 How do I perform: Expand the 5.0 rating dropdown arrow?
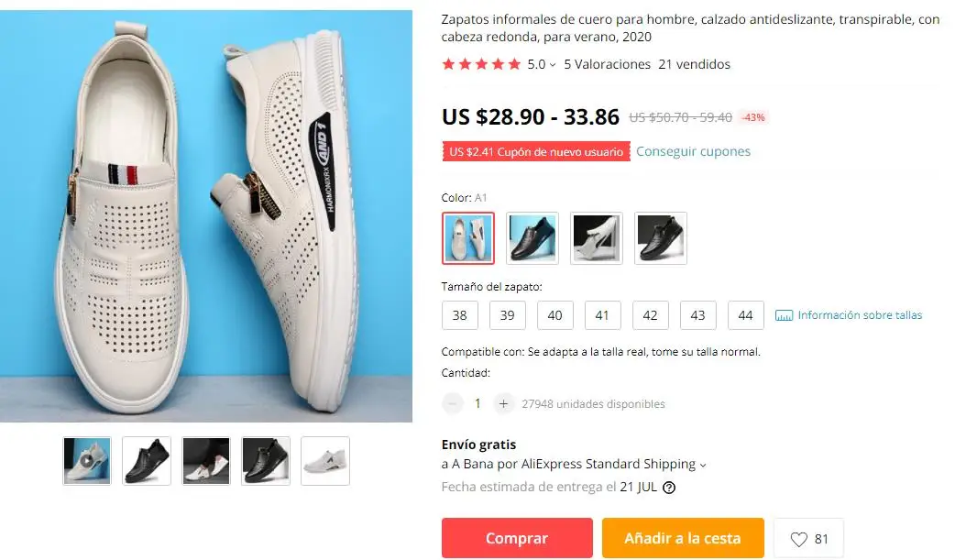pyautogui.click(x=553, y=64)
